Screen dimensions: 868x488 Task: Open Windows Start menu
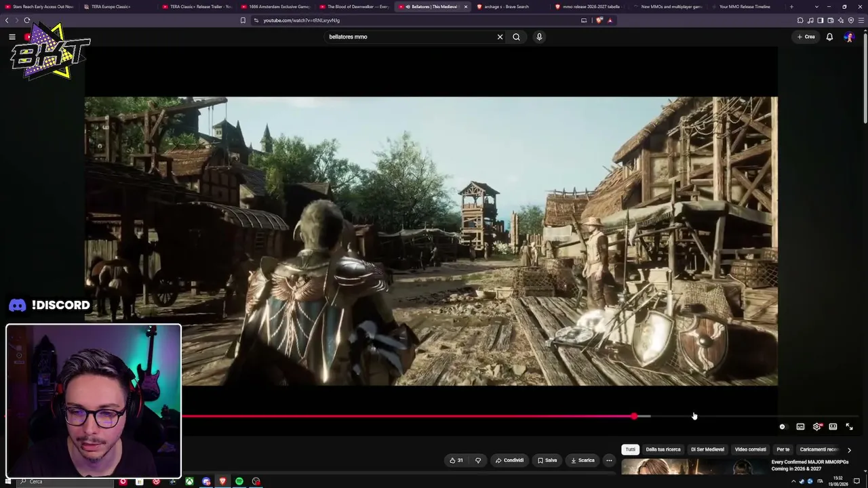7,481
